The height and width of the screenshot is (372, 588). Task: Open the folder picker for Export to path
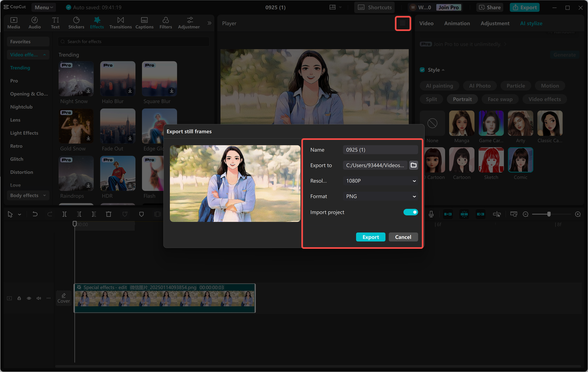coord(413,164)
